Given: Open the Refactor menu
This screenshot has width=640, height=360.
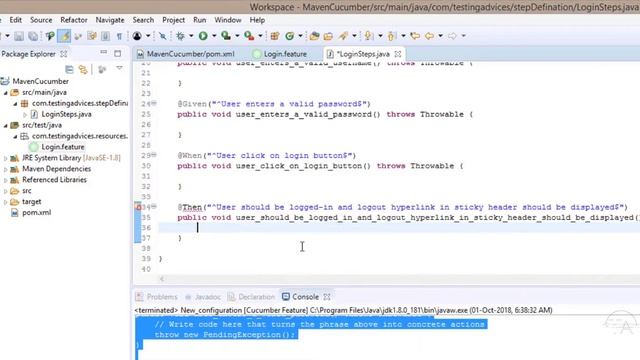Looking at the screenshot, I should (x=74, y=20).
